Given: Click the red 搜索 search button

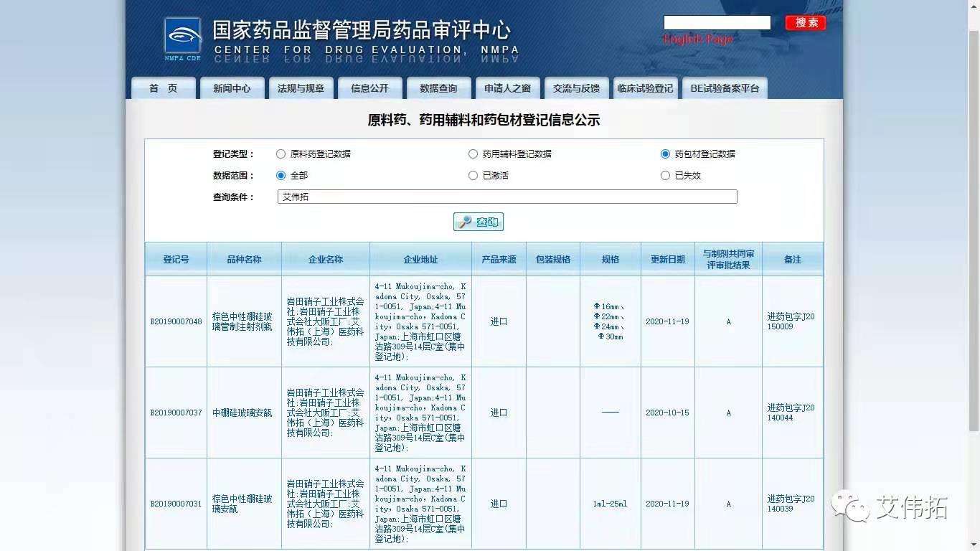Looking at the screenshot, I should coord(805,22).
